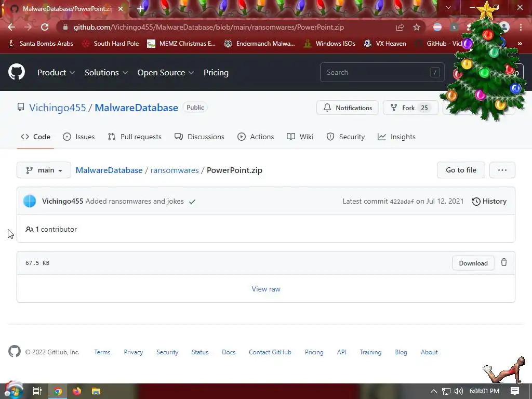Open File Explorer from the taskbar
This screenshot has width=532, height=399.
(96, 391)
